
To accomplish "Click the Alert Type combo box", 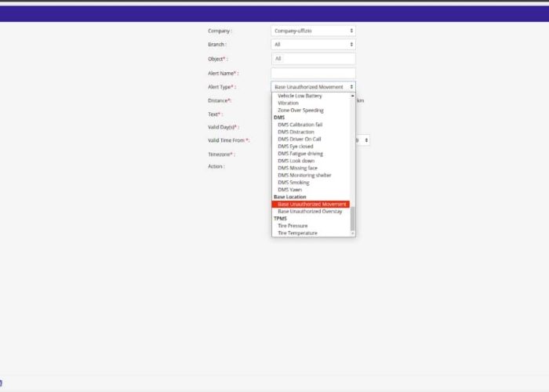I will click(x=313, y=87).
